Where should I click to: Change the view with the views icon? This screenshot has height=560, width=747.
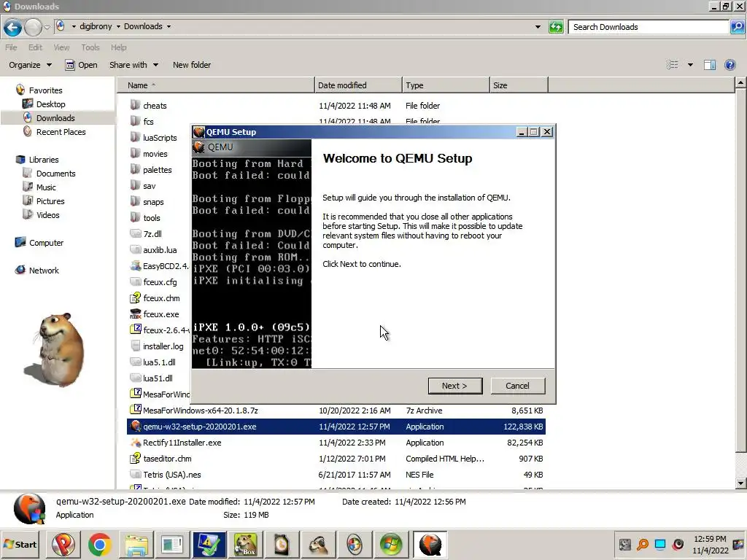pyautogui.click(x=672, y=65)
